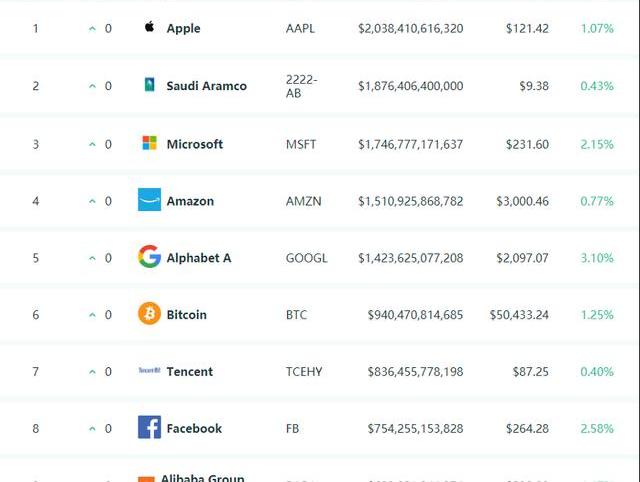The width and height of the screenshot is (640, 482).
Task: Click the Google G logo icon
Action: pyautogui.click(x=149, y=257)
